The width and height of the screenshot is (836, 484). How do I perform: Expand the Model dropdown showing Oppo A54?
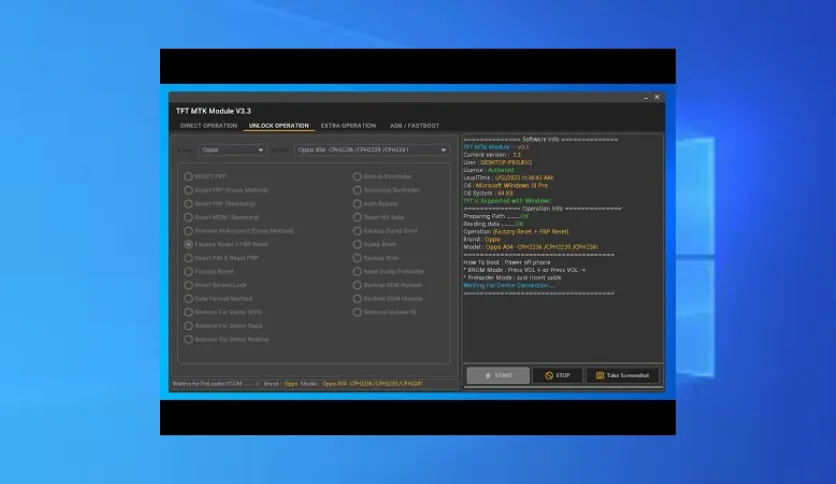[x=372, y=150]
